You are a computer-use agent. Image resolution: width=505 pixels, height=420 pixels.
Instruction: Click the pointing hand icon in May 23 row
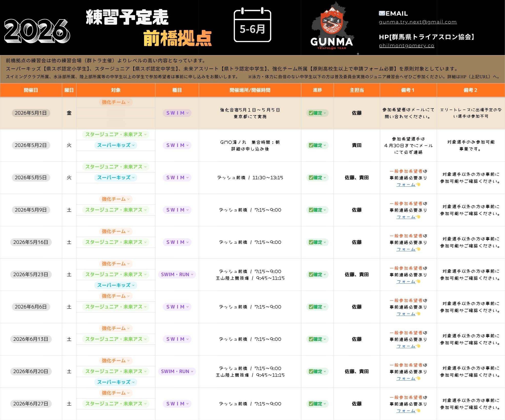click(x=418, y=282)
